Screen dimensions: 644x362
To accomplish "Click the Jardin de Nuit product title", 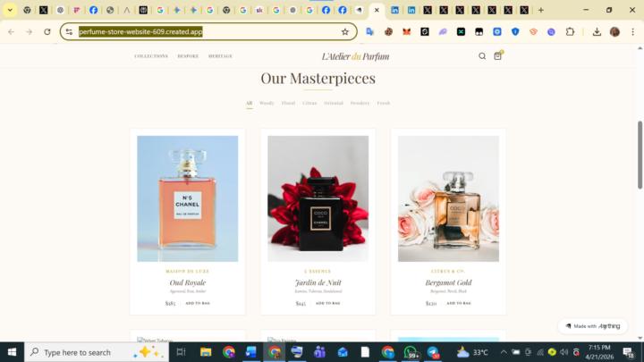I will 318,282.
